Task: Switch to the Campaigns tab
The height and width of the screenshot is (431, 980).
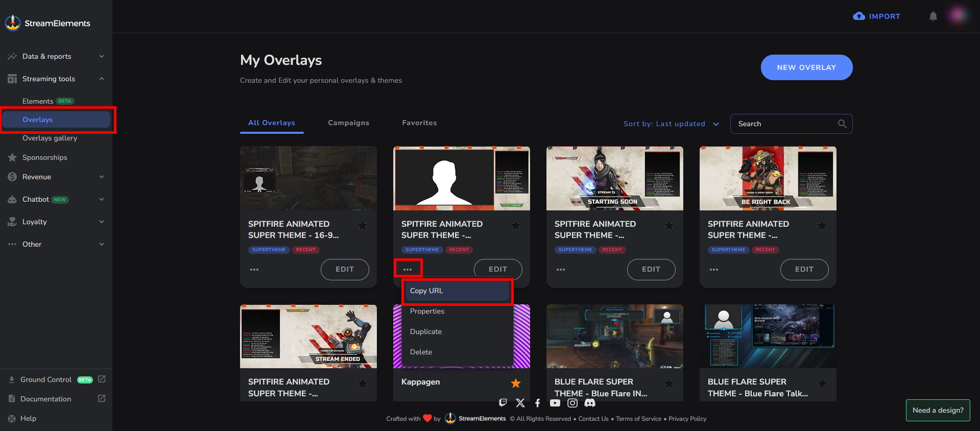Action: point(348,123)
